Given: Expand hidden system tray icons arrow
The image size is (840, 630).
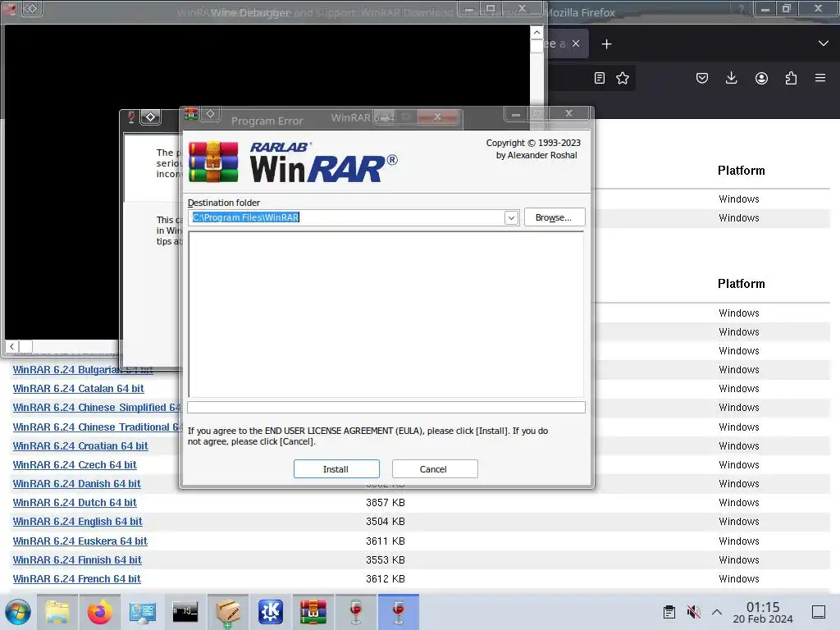Looking at the screenshot, I should point(717,612).
